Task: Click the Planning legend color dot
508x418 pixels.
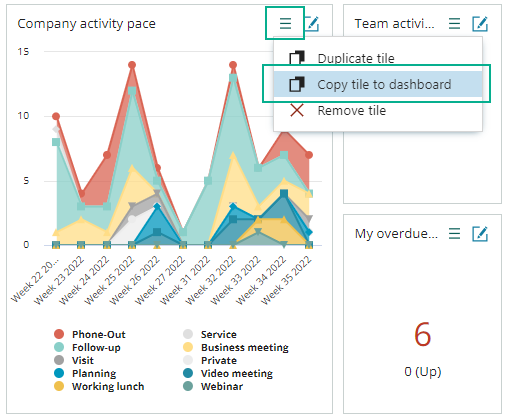Action: click(59, 373)
